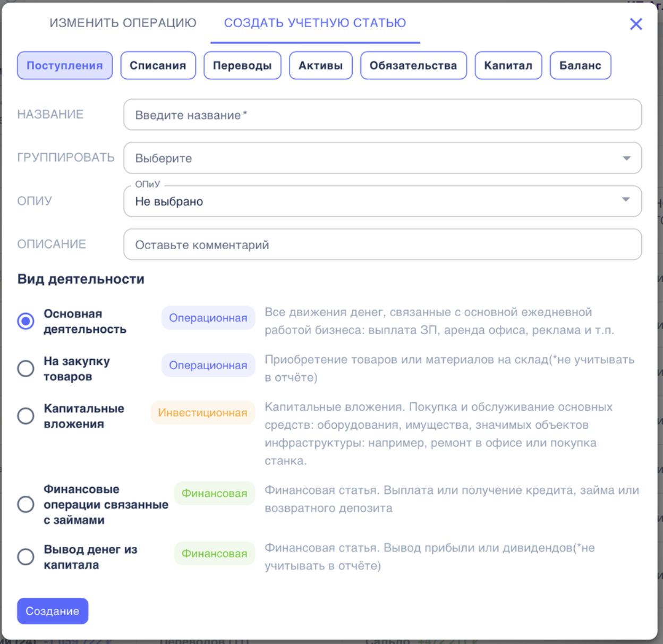Click the Введите название input field
Viewport: 663px width, 644px height.
point(382,115)
